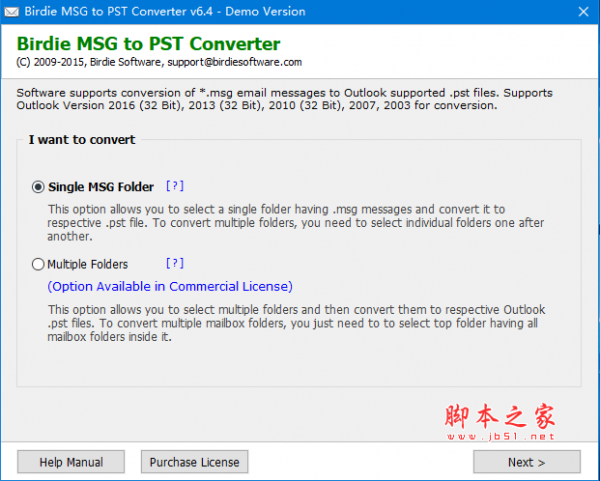Click the support@birdiesoftware.com copyright line
The width and height of the screenshot is (600, 481).
[x=159, y=62]
